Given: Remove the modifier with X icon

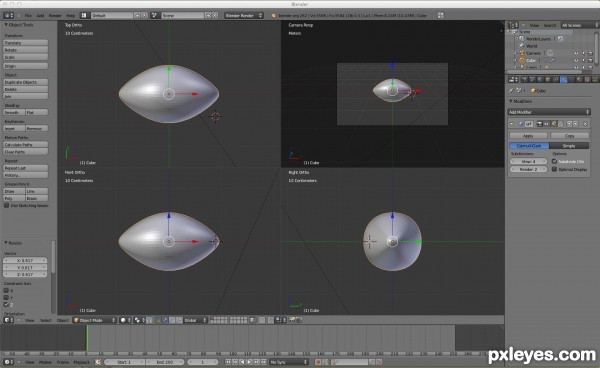Looking at the screenshot, I should (x=585, y=124).
